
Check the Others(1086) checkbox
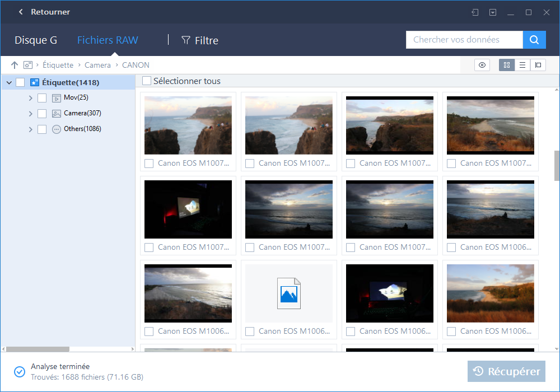point(42,129)
